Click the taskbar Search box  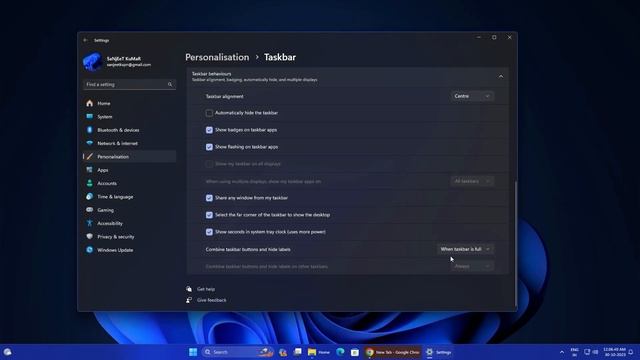point(238,352)
